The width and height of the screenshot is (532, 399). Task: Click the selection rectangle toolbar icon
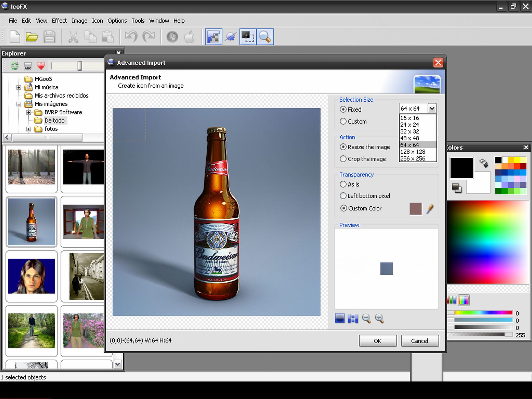[248, 37]
